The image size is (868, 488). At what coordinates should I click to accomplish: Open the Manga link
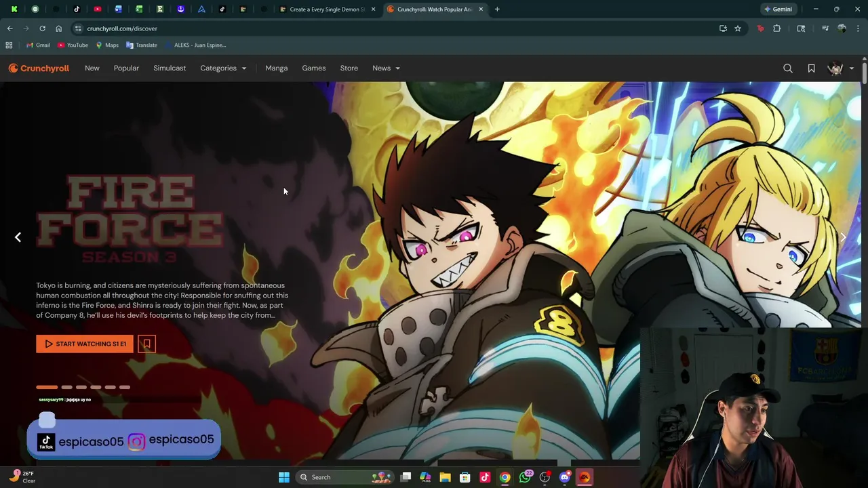tap(277, 68)
